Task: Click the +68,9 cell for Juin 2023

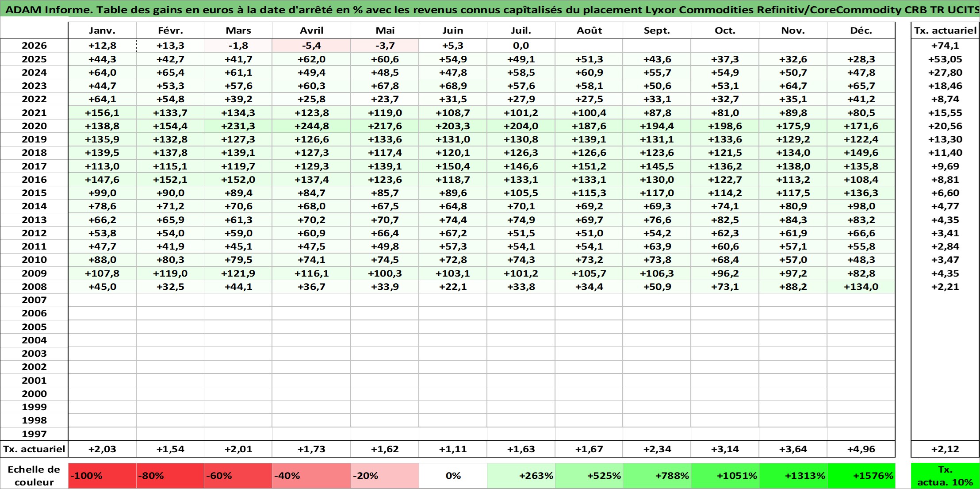Action: pos(453,86)
